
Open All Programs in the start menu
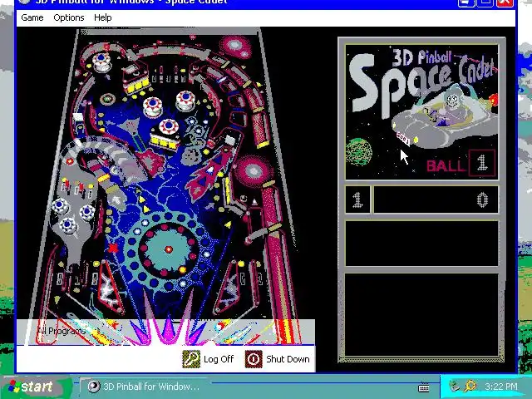(x=62, y=331)
